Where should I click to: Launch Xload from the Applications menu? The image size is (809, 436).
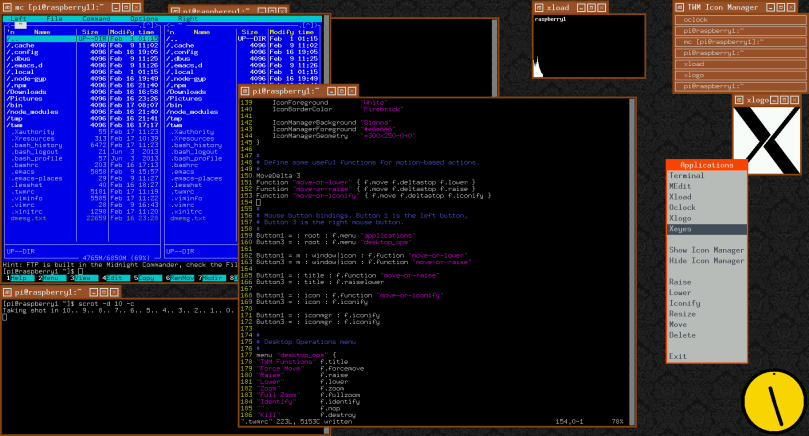(706, 197)
